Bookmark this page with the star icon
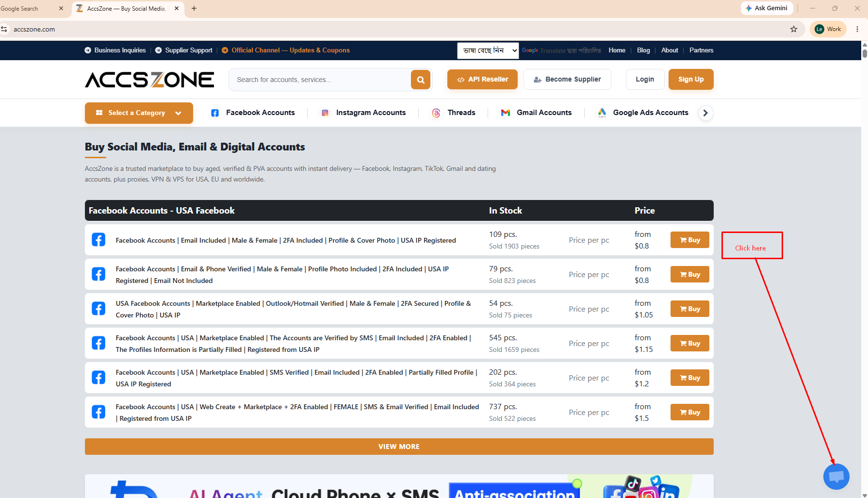The height and width of the screenshot is (498, 868). tap(794, 29)
